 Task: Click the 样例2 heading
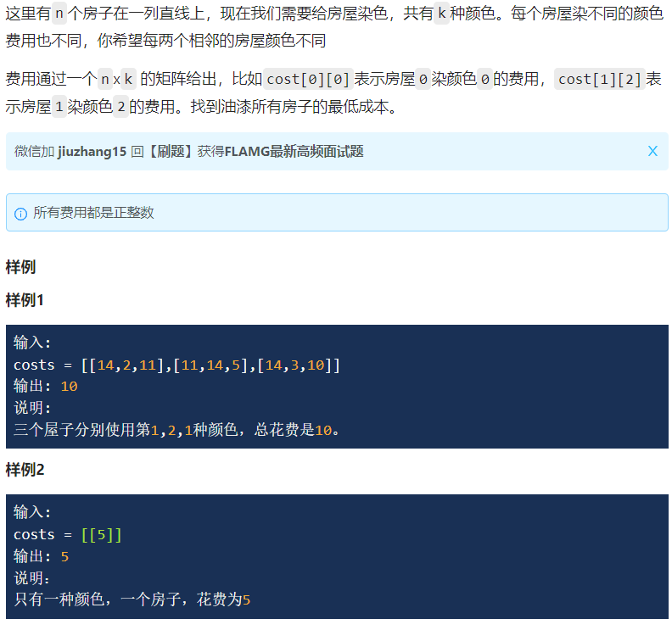pyautogui.click(x=25, y=470)
